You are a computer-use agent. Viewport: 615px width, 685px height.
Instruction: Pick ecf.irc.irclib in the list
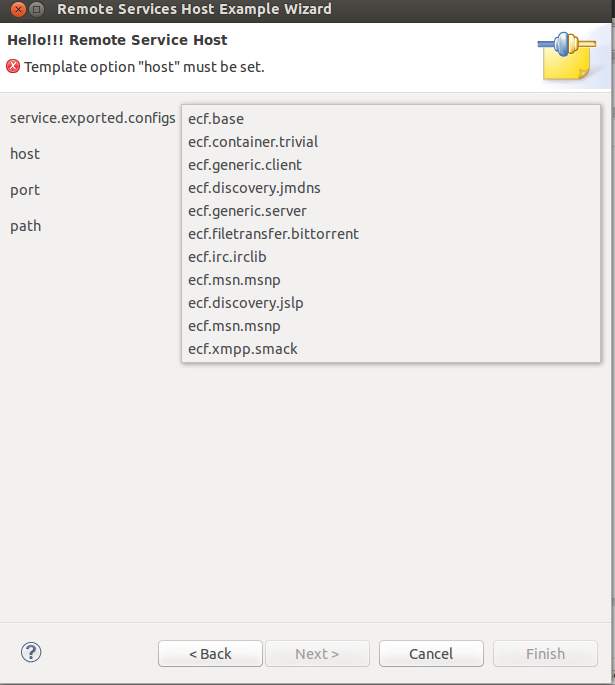pos(227,257)
